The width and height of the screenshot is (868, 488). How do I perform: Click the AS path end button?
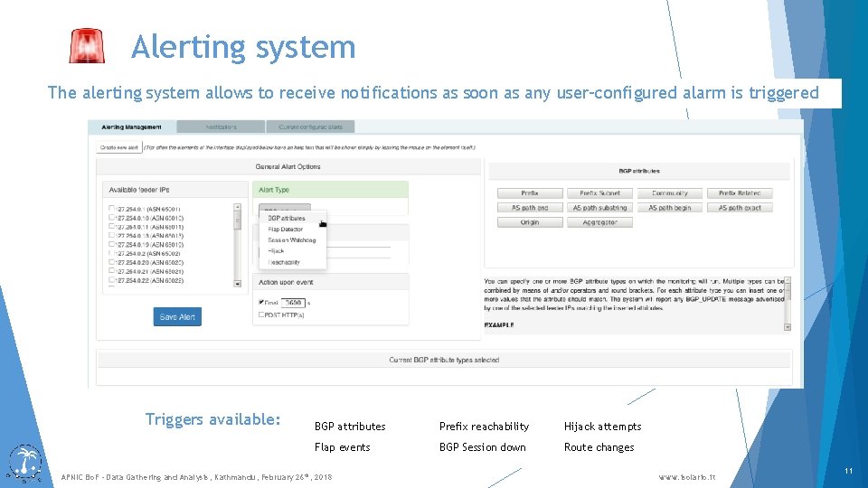[x=530, y=208]
